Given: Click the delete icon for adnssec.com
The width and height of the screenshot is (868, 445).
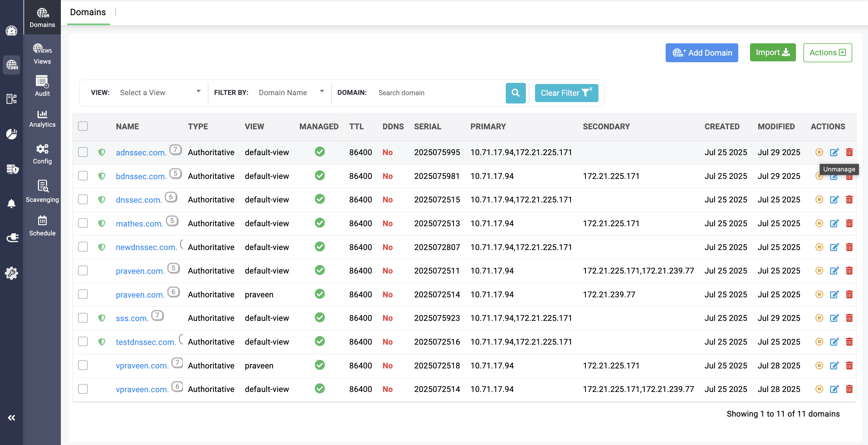Looking at the screenshot, I should [849, 153].
